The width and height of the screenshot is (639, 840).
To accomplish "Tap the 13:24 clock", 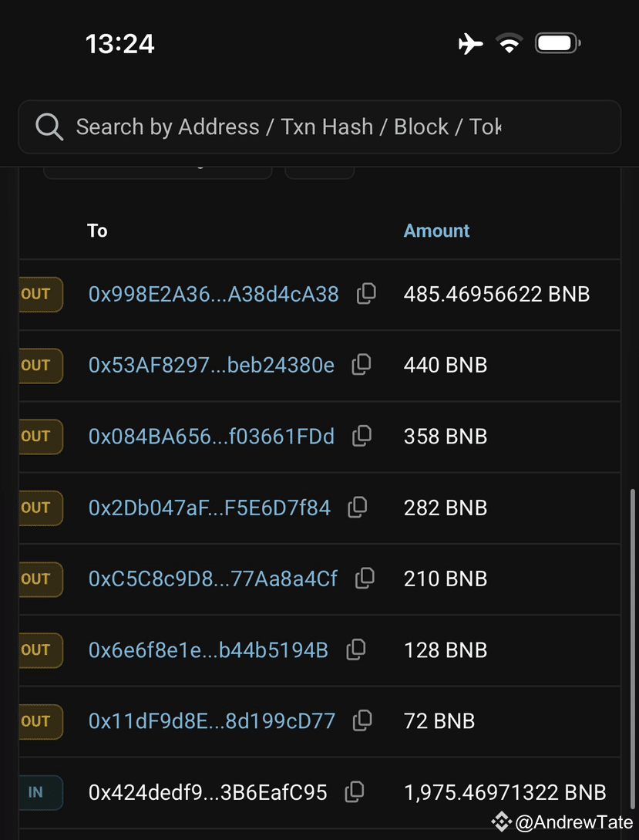I will tap(120, 44).
